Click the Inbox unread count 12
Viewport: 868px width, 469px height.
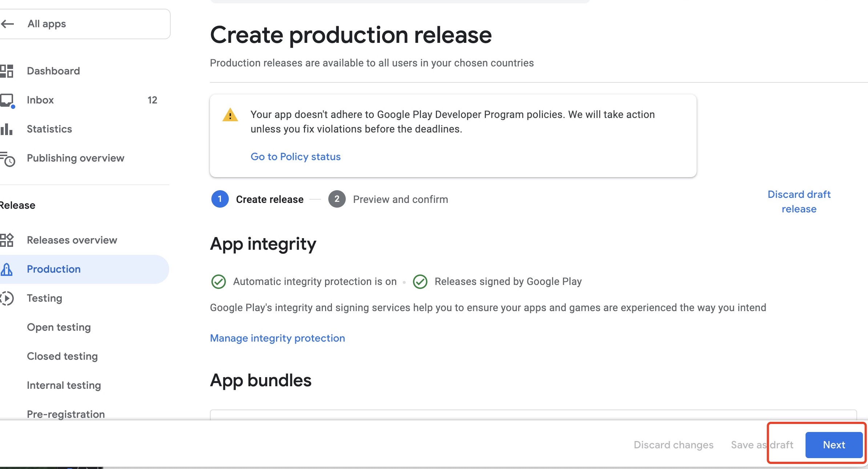point(153,100)
